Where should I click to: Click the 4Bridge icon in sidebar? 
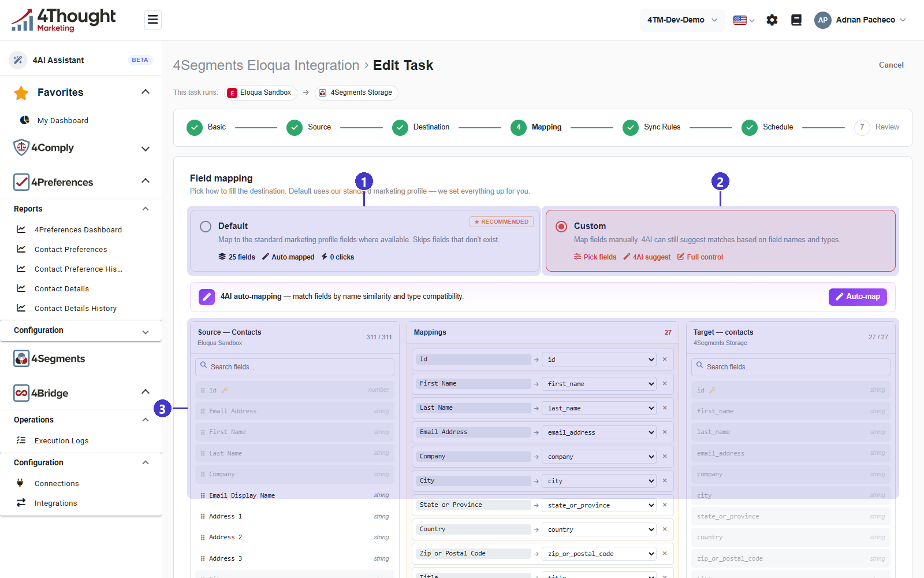point(21,393)
